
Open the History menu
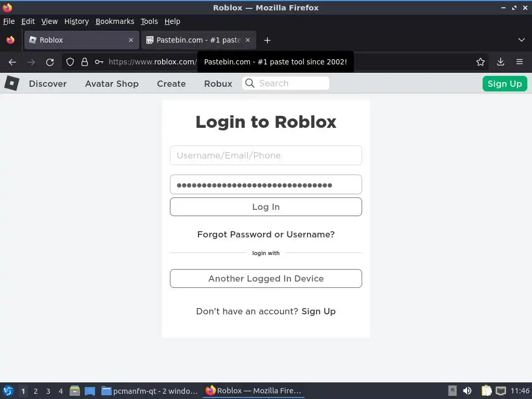[77, 21]
